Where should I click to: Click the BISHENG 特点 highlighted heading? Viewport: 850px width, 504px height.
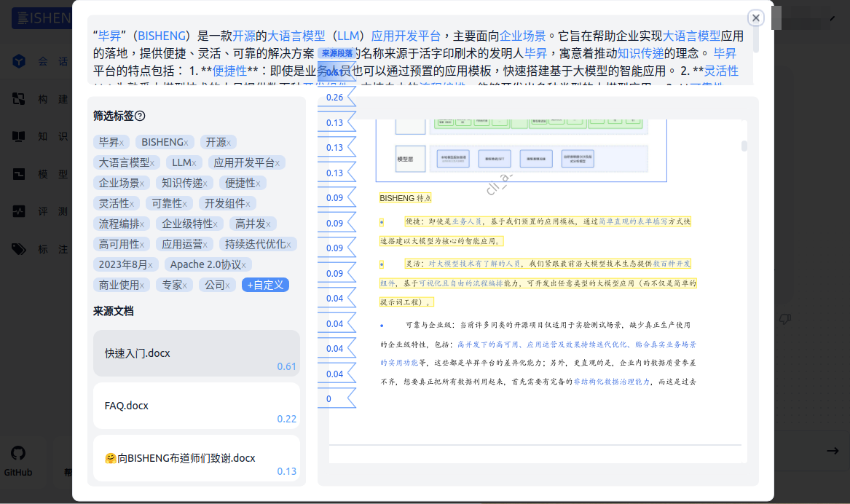coord(405,198)
